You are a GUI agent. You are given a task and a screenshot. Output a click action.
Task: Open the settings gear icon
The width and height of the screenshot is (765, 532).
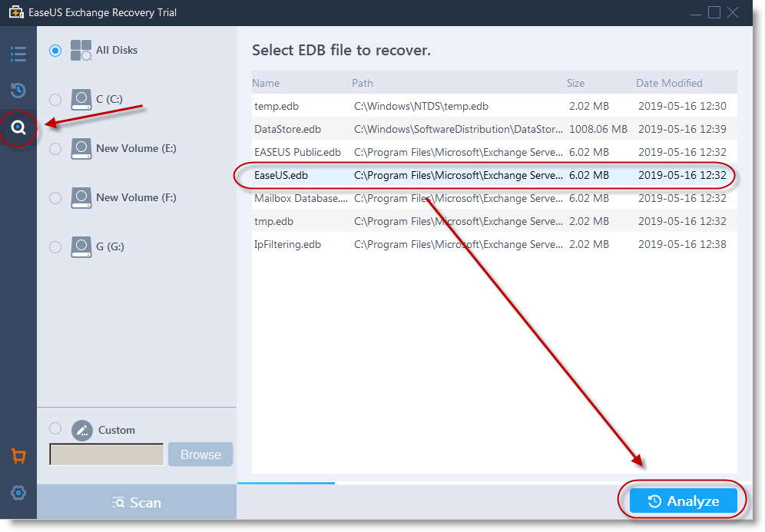pyautogui.click(x=18, y=493)
